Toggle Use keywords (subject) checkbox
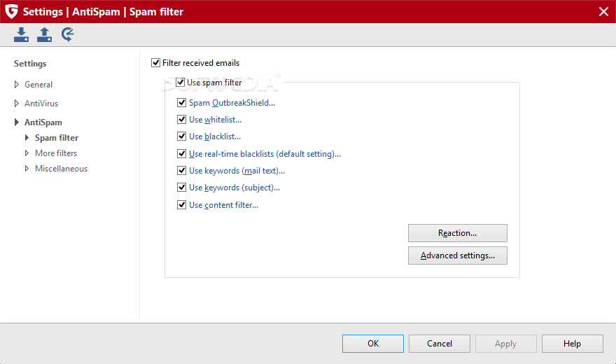The height and width of the screenshot is (364, 616). click(x=181, y=188)
